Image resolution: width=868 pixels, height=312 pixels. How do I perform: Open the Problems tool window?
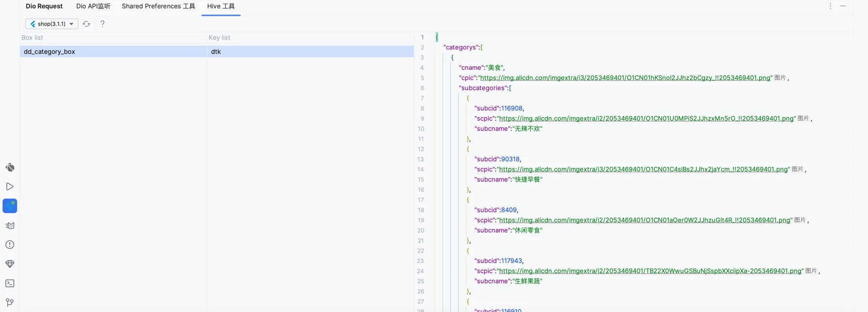10,245
